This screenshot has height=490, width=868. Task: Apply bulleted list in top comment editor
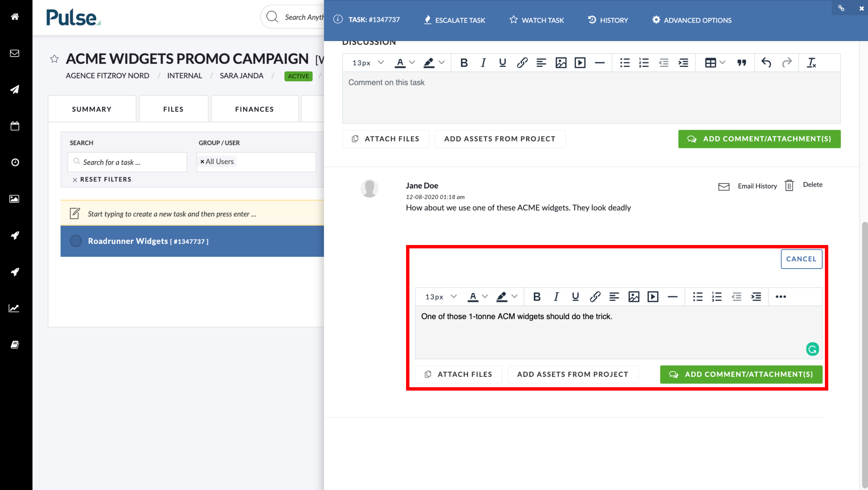pos(625,63)
